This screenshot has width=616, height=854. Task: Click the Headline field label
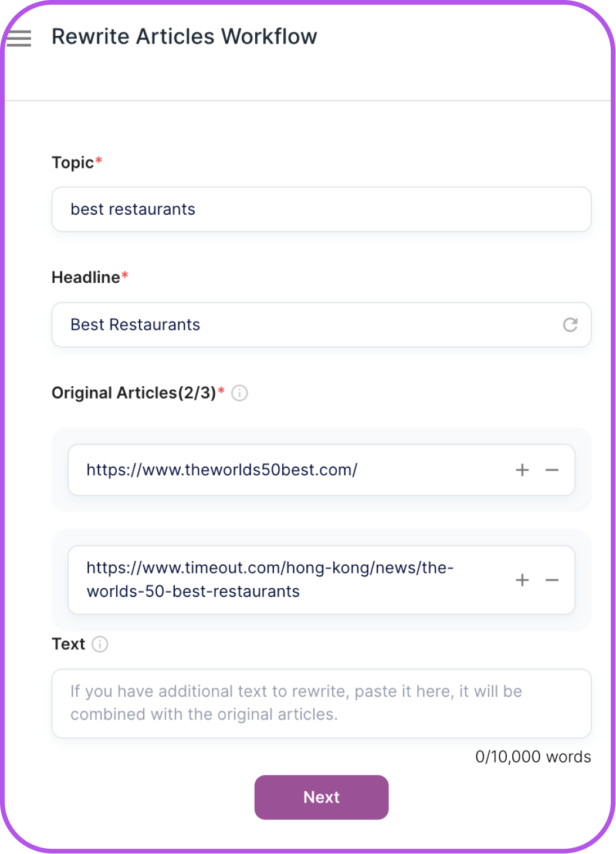click(x=85, y=277)
